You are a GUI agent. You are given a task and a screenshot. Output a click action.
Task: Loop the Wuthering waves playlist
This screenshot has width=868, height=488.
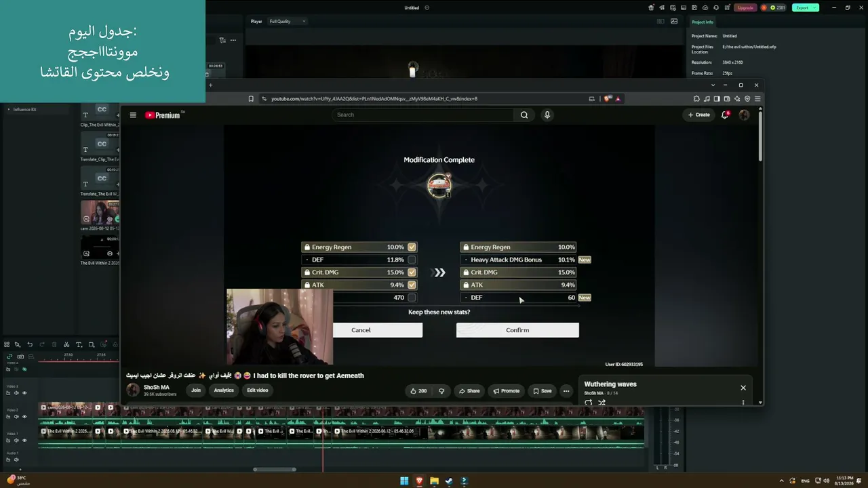[588, 403]
